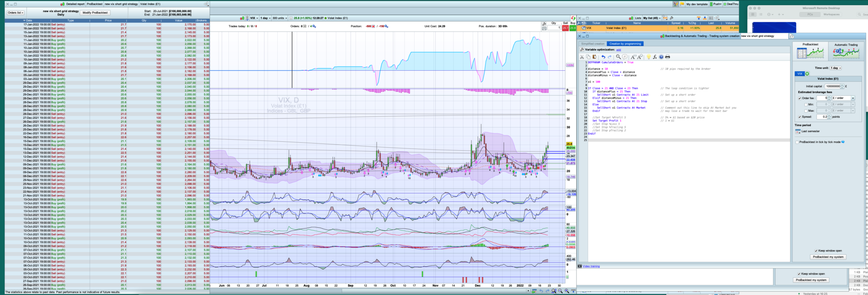868x295 pixels.
Task: Open the search magnifier in code editor
Action: click(x=618, y=57)
